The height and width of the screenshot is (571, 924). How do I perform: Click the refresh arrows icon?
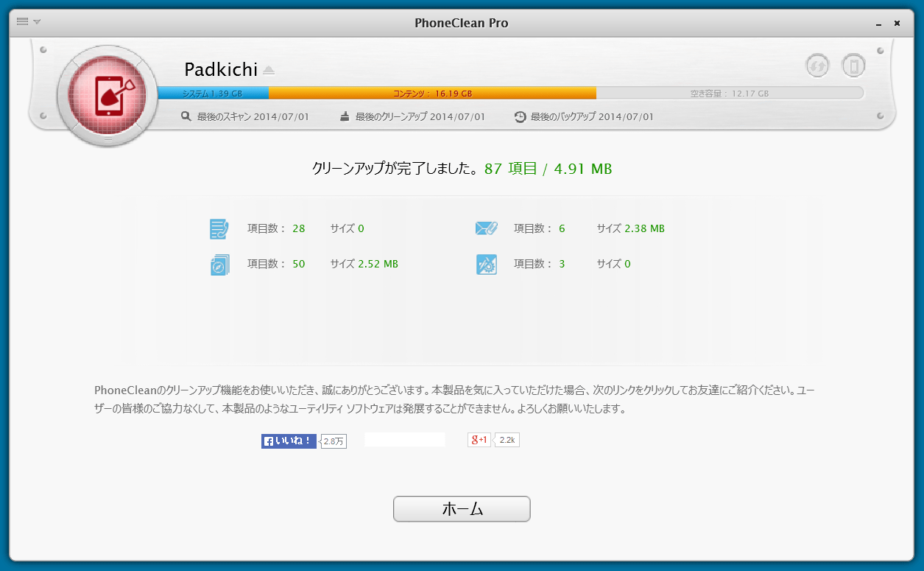[817, 66]
